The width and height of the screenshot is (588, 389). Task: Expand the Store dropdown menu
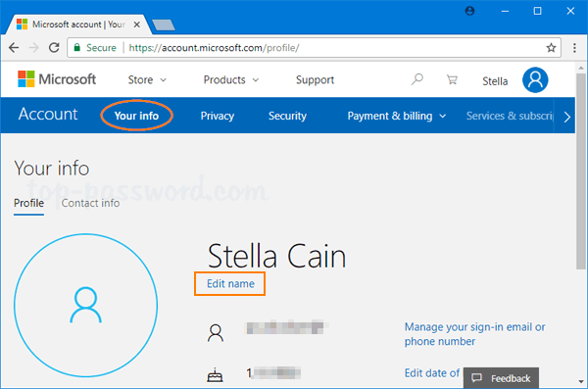click(x=147, y=80)
